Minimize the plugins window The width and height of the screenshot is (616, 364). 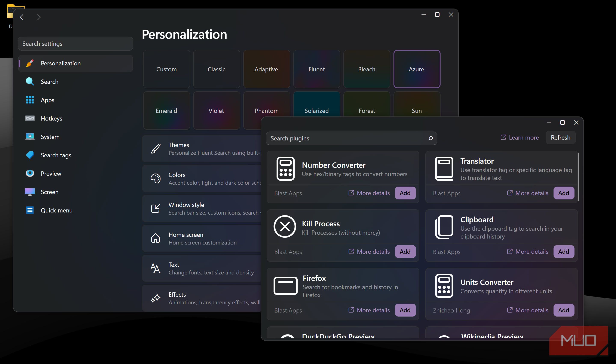click(549, 122)
